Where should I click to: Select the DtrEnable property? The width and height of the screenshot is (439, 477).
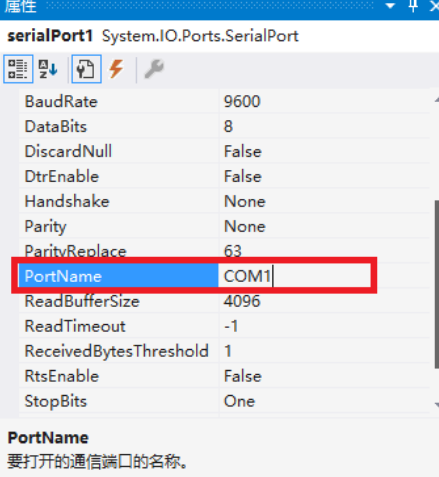pyautogui.click(x=119, y=176)
